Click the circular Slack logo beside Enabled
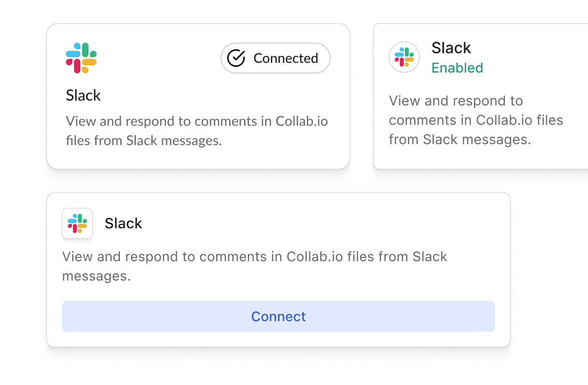Viewport: 588px width, 385px height. tap(404, 57)
